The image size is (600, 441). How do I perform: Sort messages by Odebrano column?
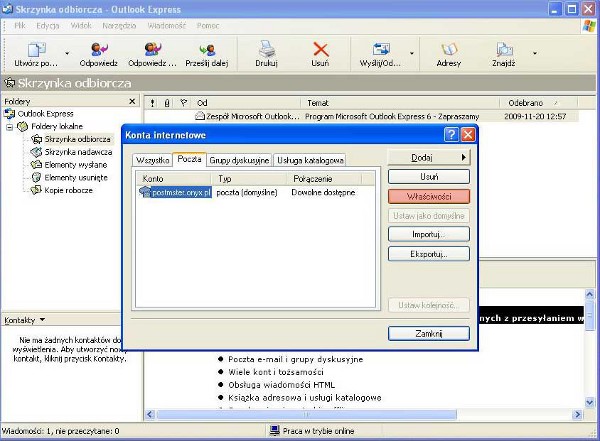[538, 103]
